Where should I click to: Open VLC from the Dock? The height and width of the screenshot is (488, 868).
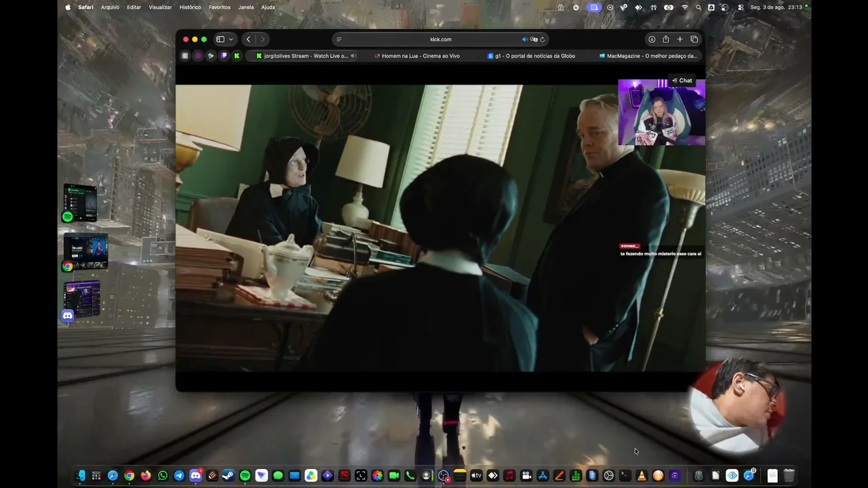[x=642, y=476]
